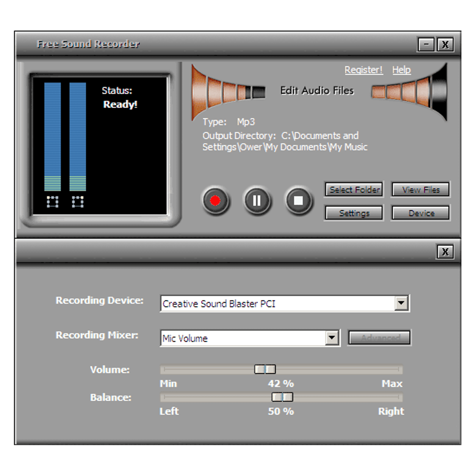
Task: Click the 50 % balance value
Action: tap(281, 411)
